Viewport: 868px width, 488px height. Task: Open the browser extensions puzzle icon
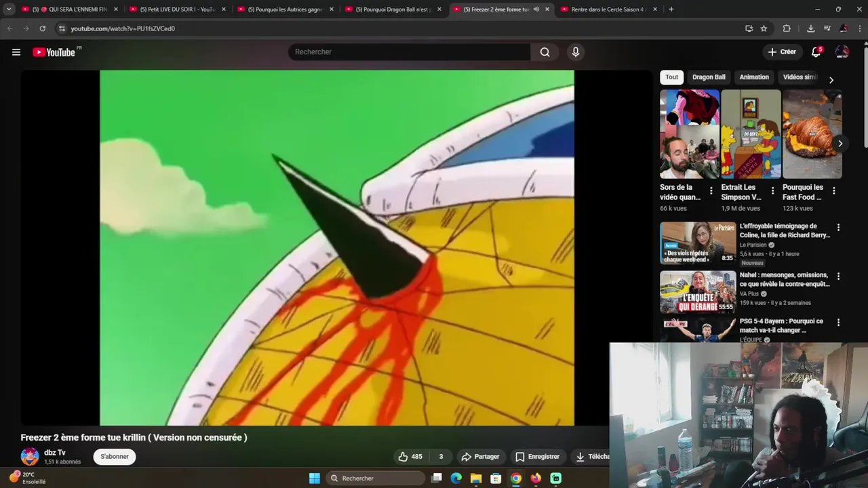click(787, 28)
